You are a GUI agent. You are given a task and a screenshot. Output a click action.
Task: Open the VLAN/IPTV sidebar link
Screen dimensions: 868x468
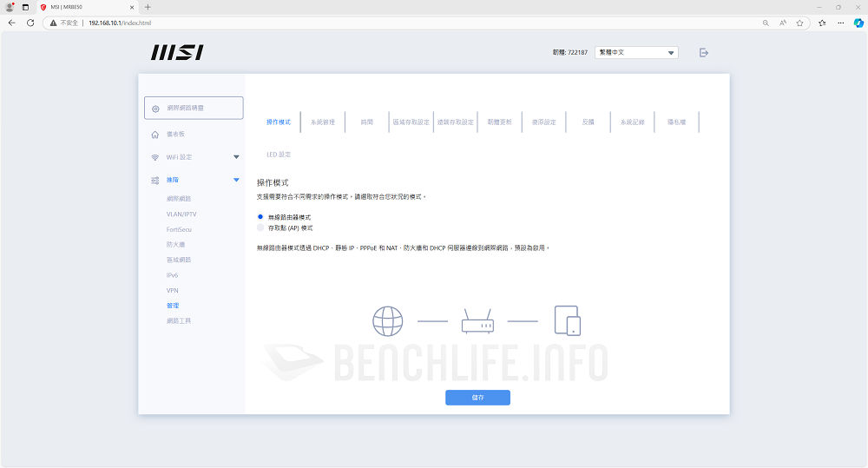(x=181, y=214)
